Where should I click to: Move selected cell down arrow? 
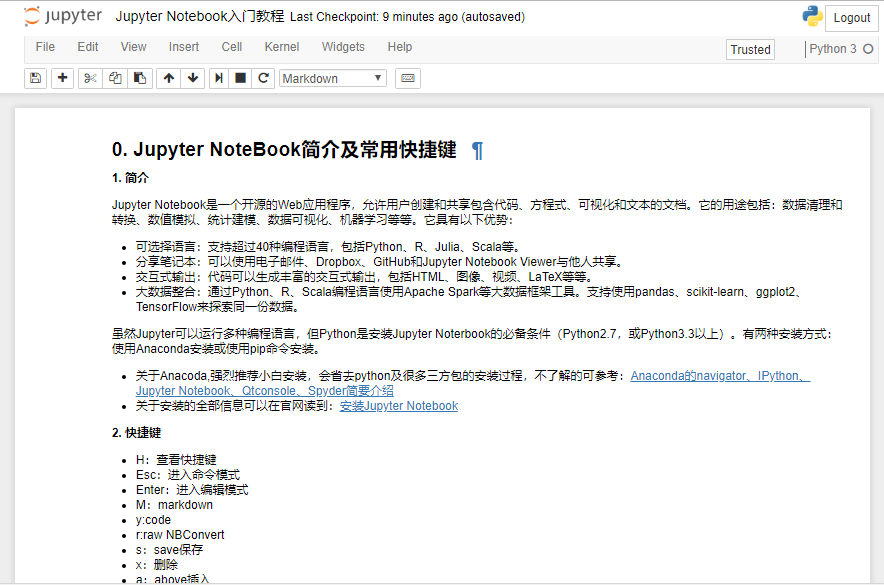pos(193,78)
